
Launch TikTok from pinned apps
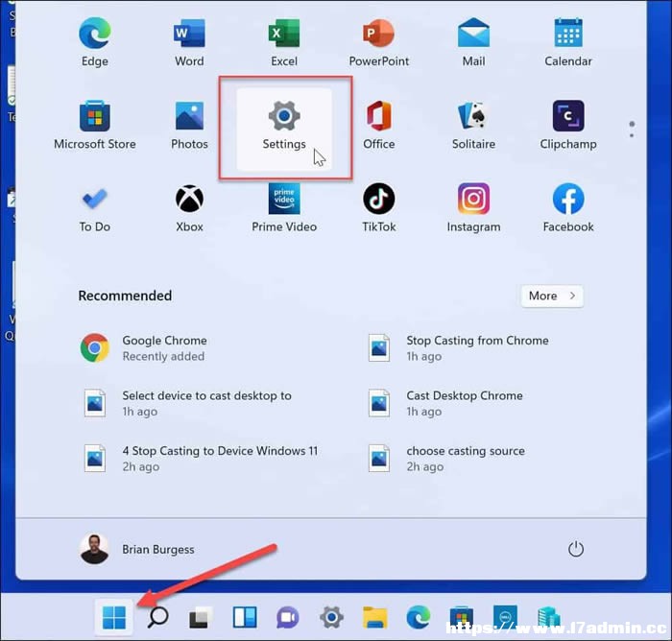[379, 208]
